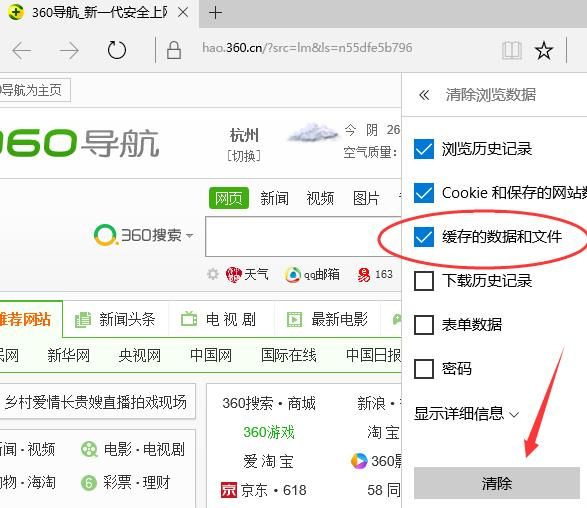This screenshot has height=508, width=587.
Task: Open the 天气 shortcut icon
Action: (x=234, y=275)
